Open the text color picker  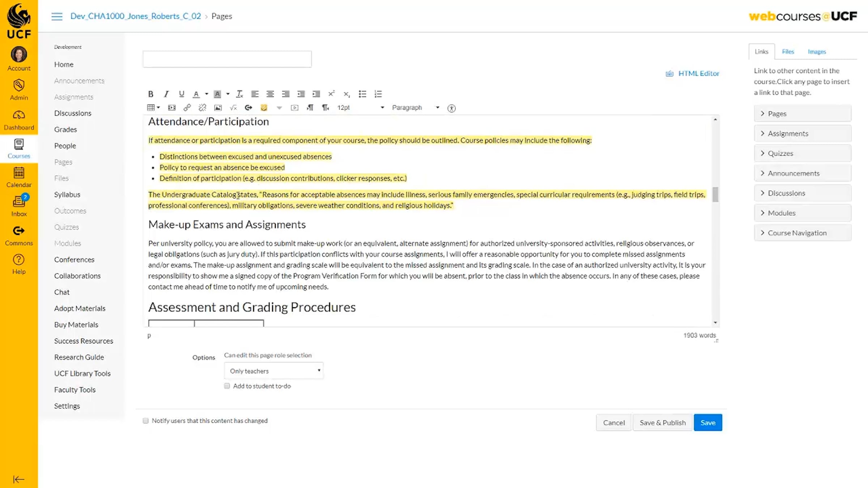click(196, 94)
